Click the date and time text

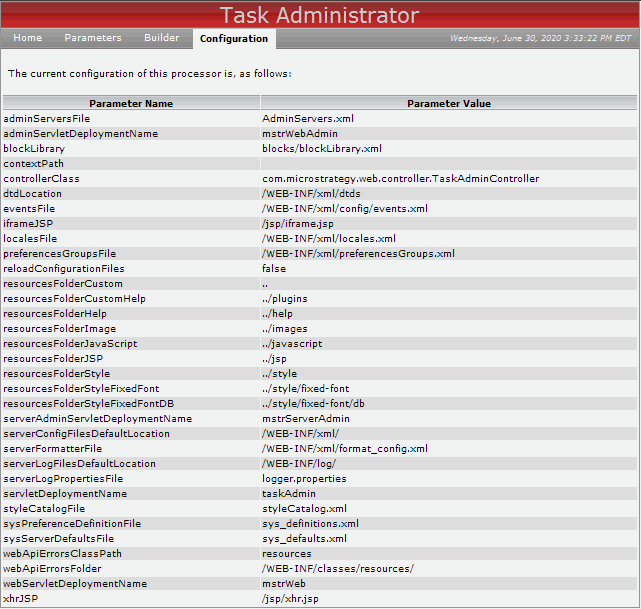(540, 38)
